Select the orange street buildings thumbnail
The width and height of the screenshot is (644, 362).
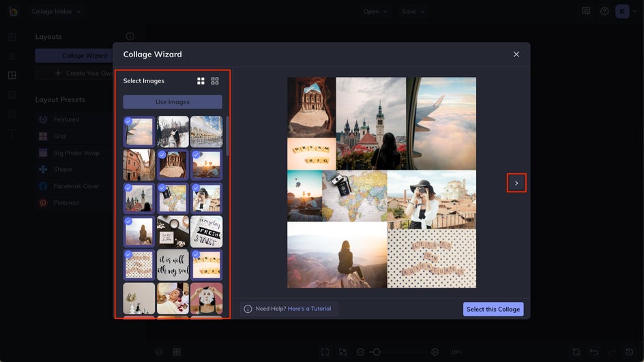[x=138, y=164]
